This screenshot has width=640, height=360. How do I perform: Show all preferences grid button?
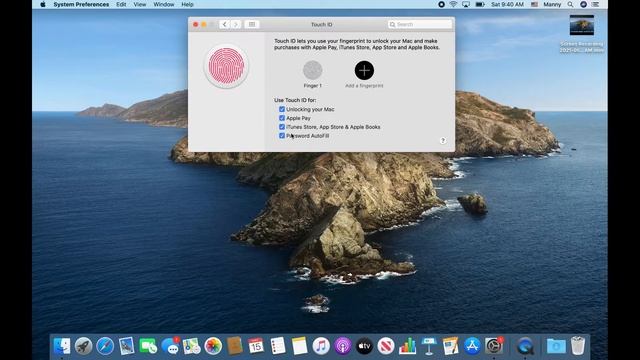(252, 24)
